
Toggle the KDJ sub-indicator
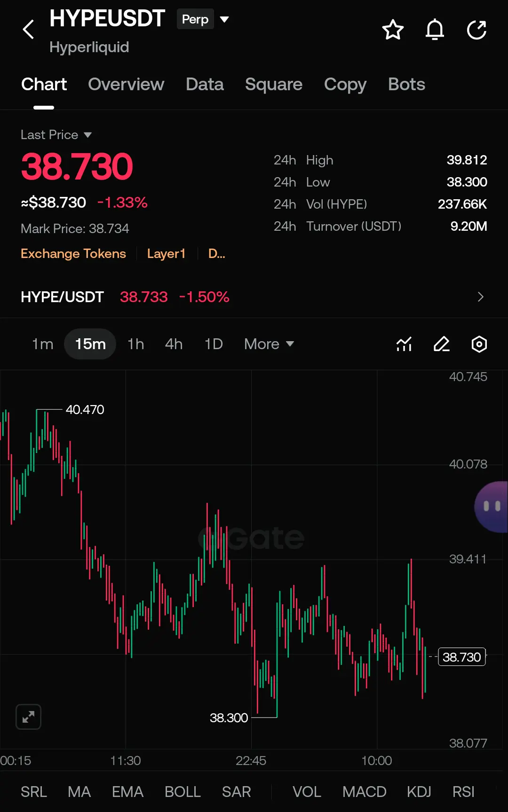click(419, 792)
